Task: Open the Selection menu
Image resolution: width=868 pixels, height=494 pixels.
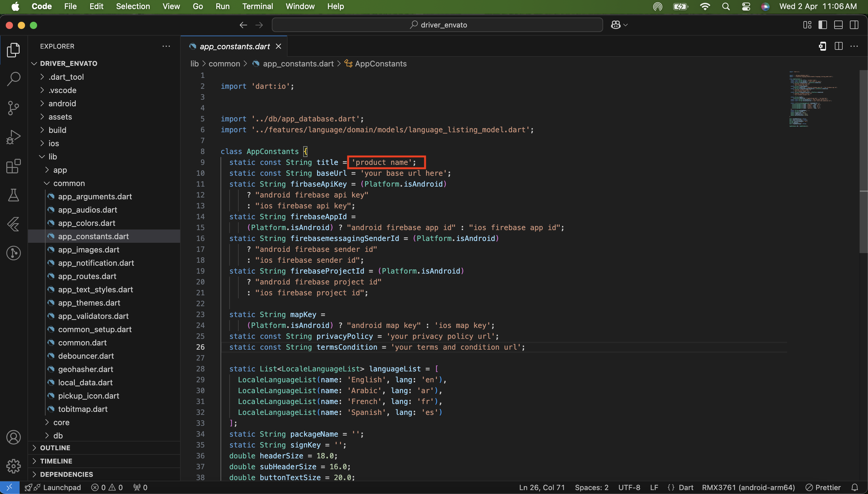Action: coord(133,6)
